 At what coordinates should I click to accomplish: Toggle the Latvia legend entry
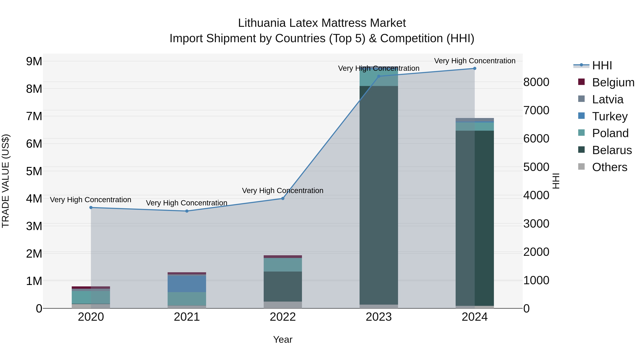pos(601,99)
